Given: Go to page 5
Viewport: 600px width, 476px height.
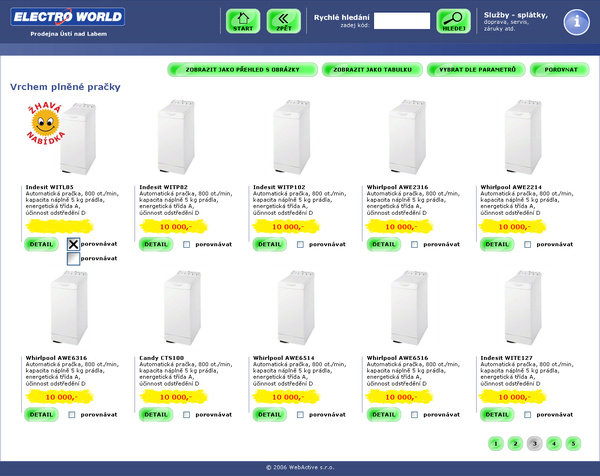Looking at the screenshot, I should pyautogui.click(x=573, y=444).
